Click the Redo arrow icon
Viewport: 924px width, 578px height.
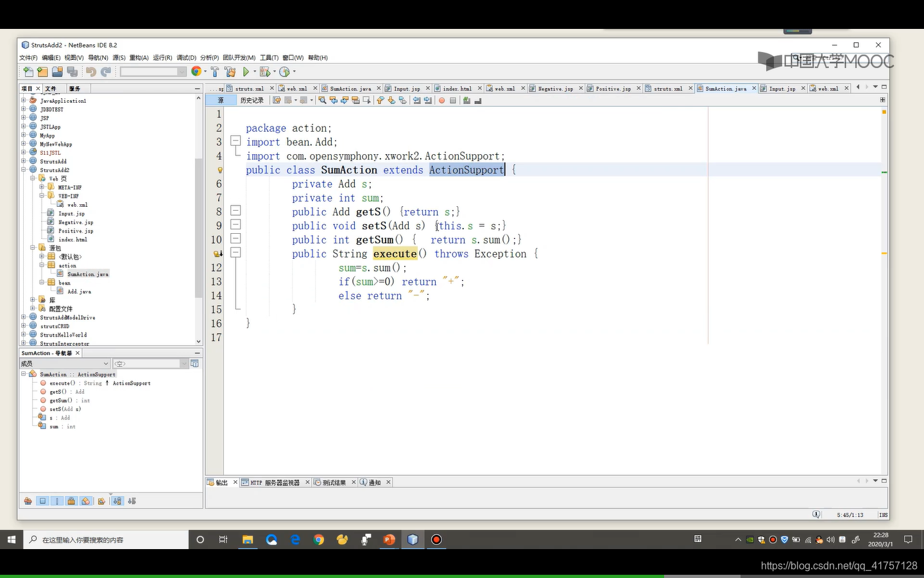pyautogui.click(x=106, y=72)
